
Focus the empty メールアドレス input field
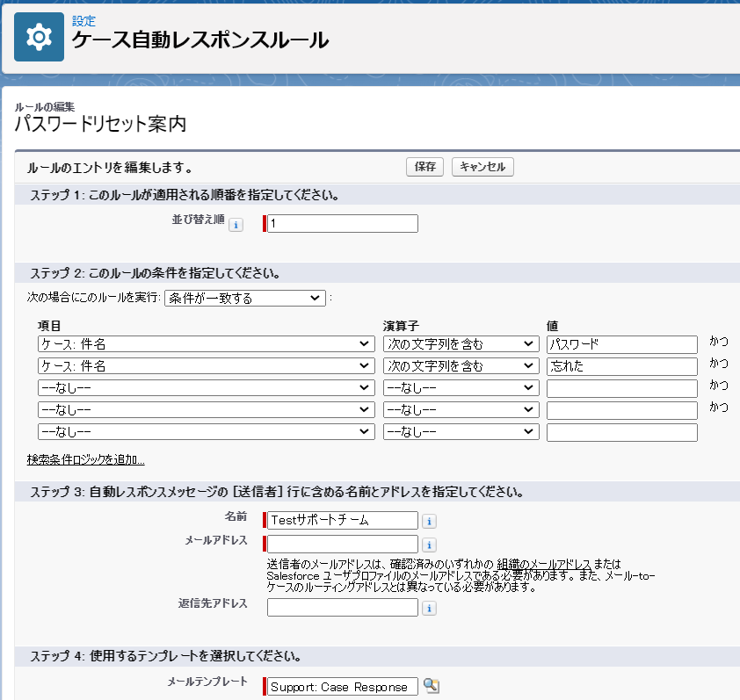343,544
